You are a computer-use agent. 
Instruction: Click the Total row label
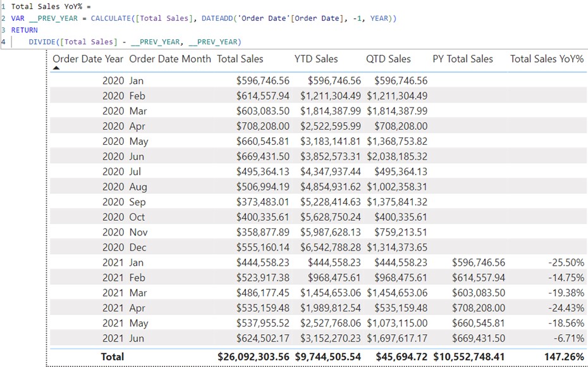point(112,357)
